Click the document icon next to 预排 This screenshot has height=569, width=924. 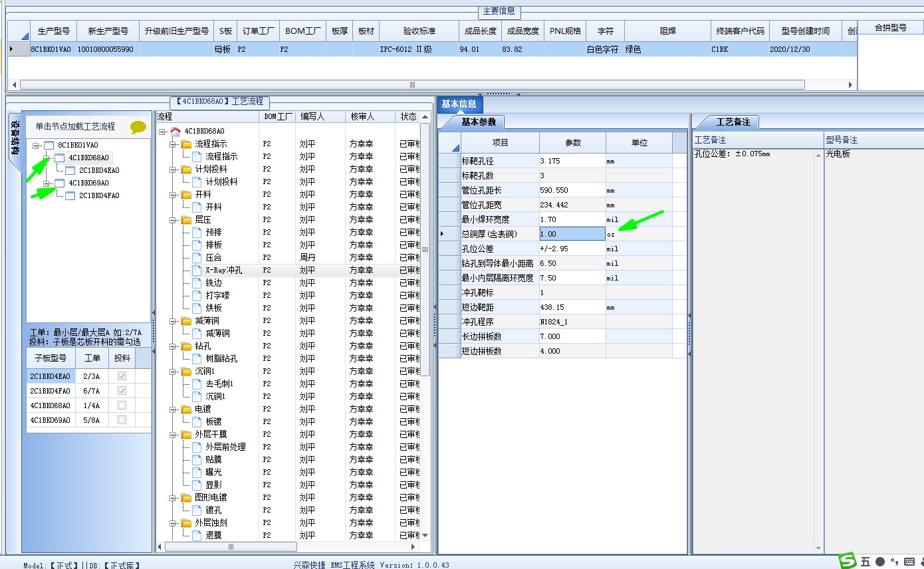pos(197,232)
